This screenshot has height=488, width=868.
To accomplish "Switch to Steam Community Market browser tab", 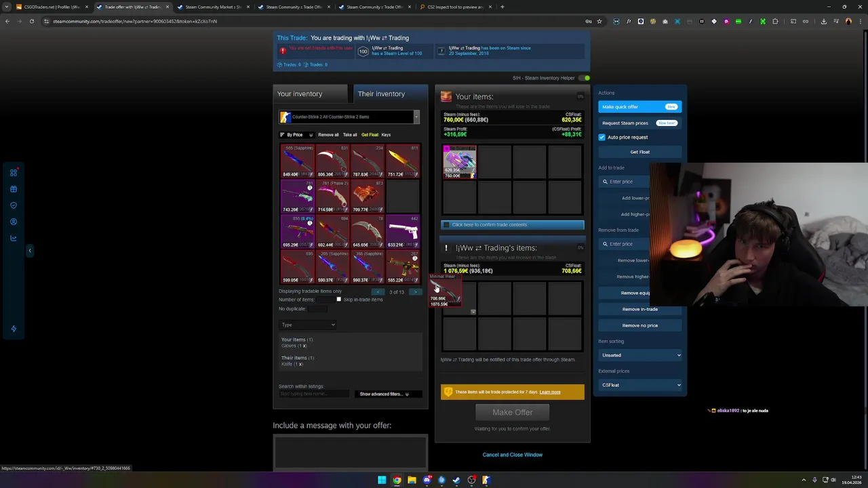I will (x=214, y=7).
